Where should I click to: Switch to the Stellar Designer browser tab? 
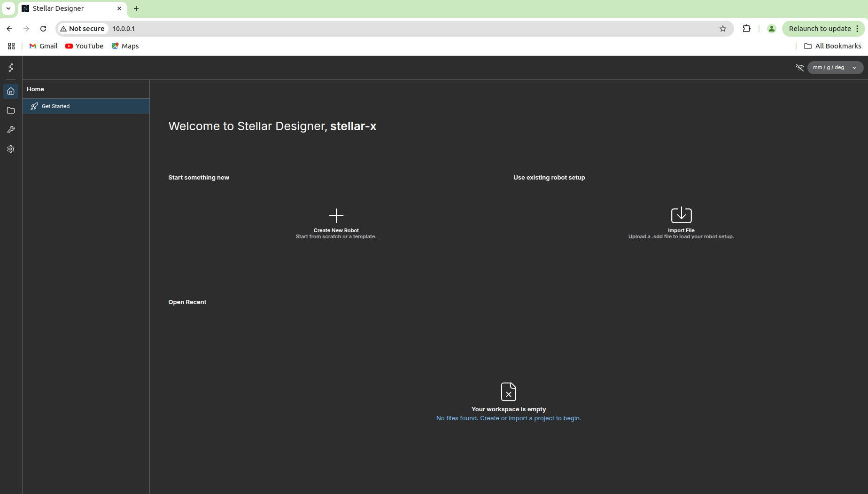click(70, 8)
